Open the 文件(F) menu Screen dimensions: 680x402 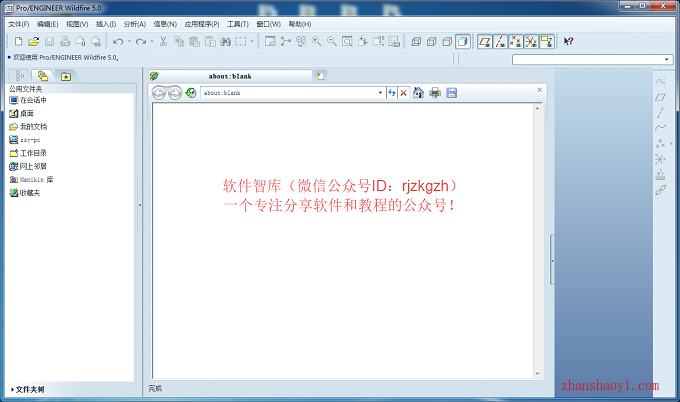pos(19,24)
